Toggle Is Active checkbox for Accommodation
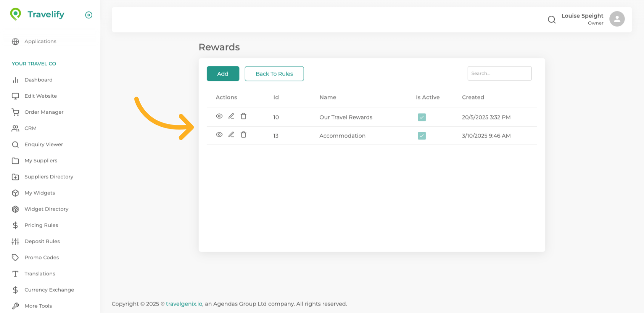This screenshot has height=313, width=644. [422, 136]
